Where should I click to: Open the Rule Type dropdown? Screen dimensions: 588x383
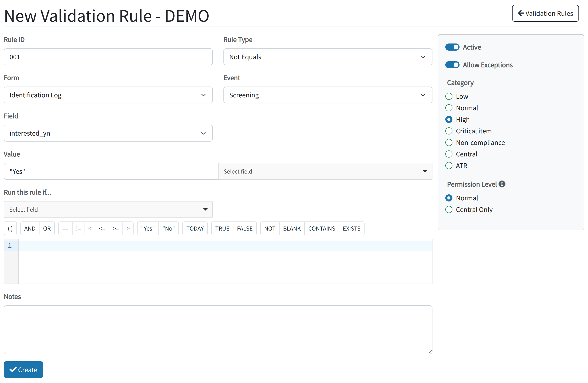(328, 57)
